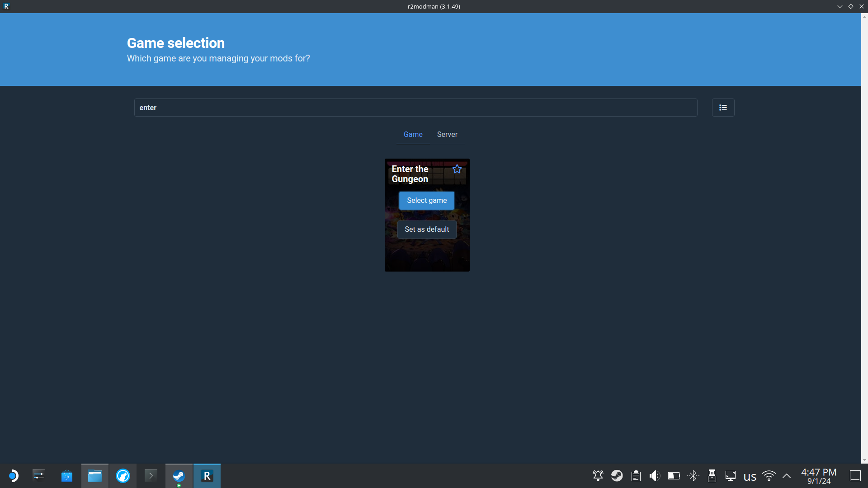Launch Konsole terminal from the taskbar
This screenshot has height=488, width=868.
(x=151, y=476)
